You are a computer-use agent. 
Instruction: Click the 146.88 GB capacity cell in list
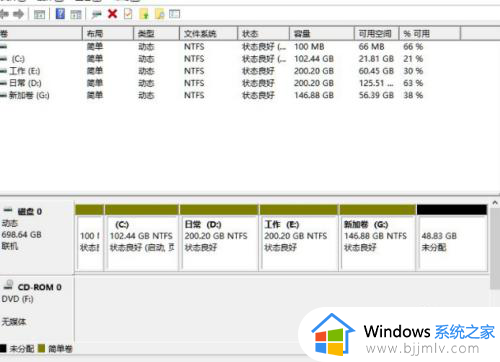tap(314, 95)
